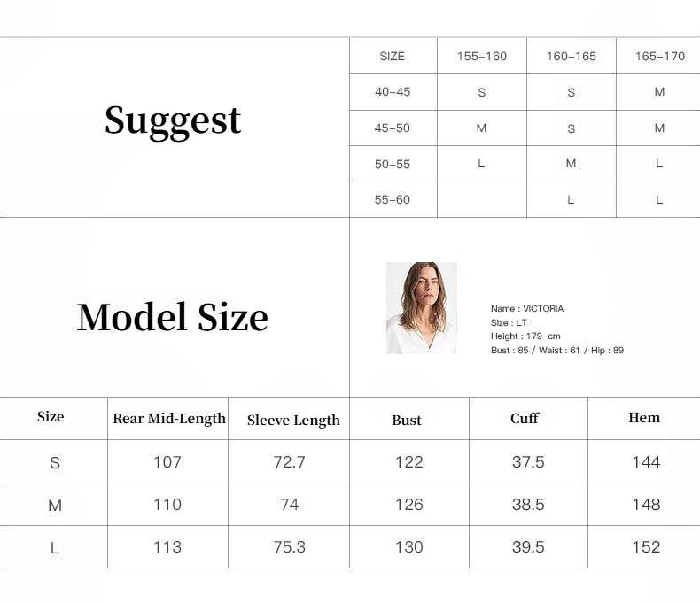The height and width of the screenshot is (603, 700).
Task: Click the Bust / Waist / Hip measurements line
Action: tap(557, 351)
